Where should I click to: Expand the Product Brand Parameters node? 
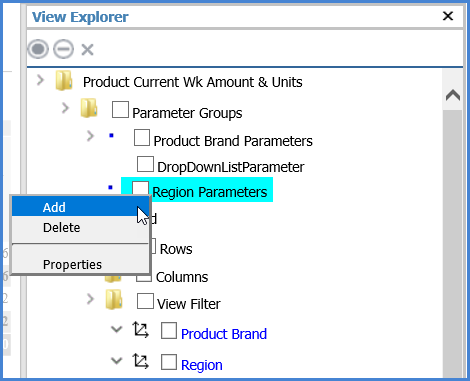click(x=90, y=136)
